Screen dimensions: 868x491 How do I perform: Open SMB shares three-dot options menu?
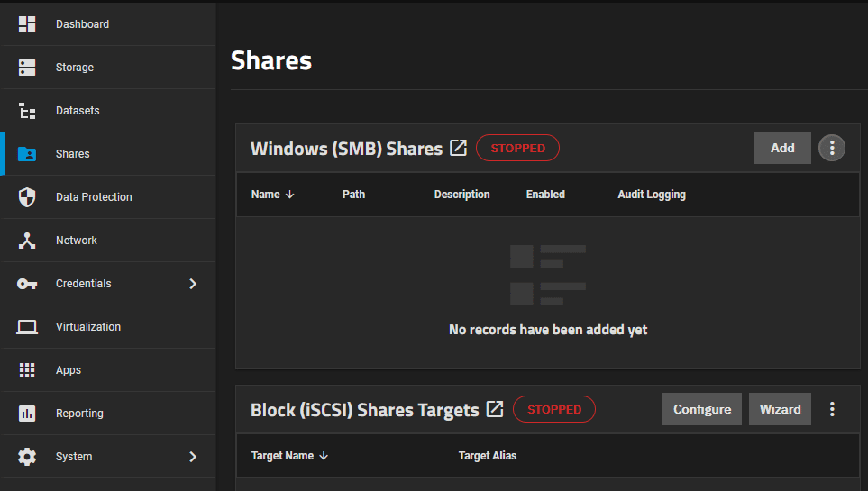point(831,148)
